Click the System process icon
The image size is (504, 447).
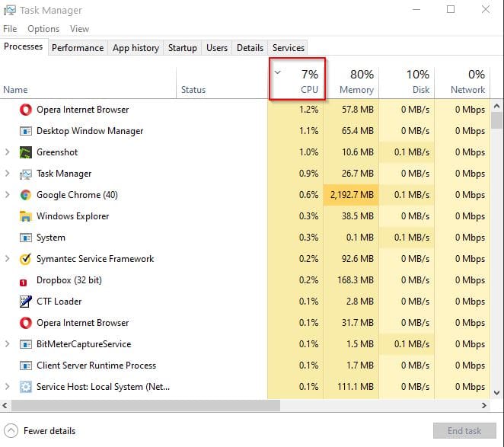26,238
